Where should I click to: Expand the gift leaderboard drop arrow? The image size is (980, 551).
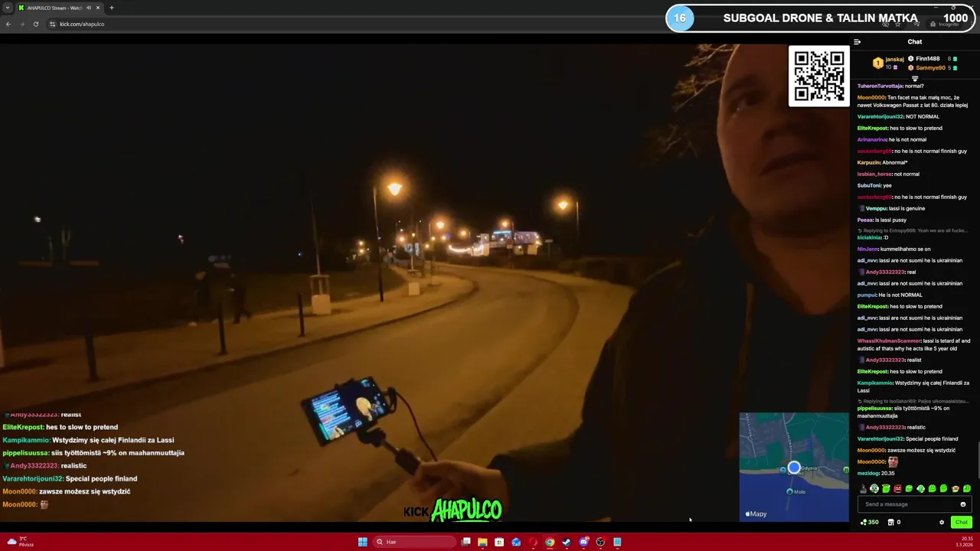point(915,78)
